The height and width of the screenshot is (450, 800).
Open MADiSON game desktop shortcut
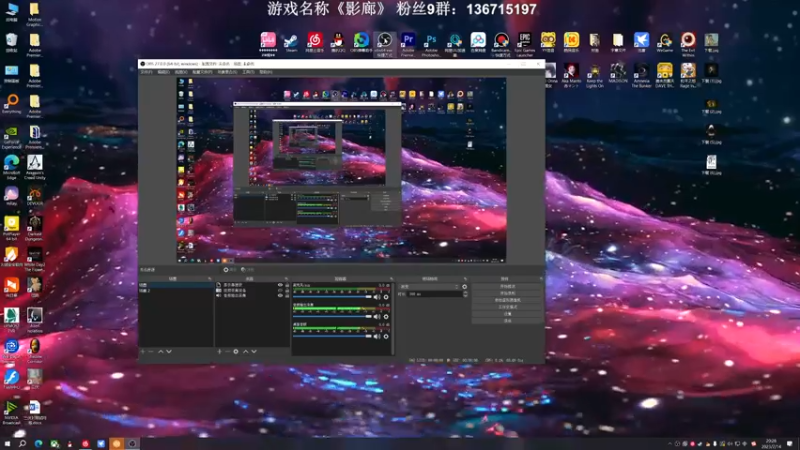[x=617, y=73]
